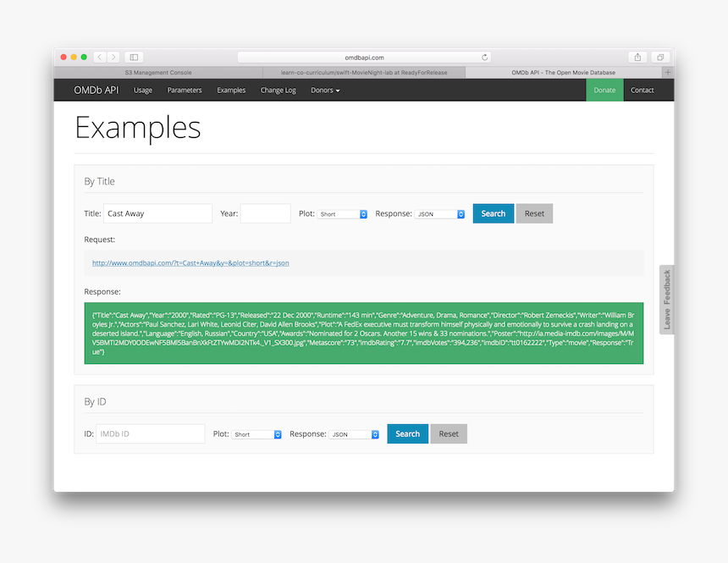Open By ID Response format dropdown
728x563 pixels.
[x=354, y=434]
